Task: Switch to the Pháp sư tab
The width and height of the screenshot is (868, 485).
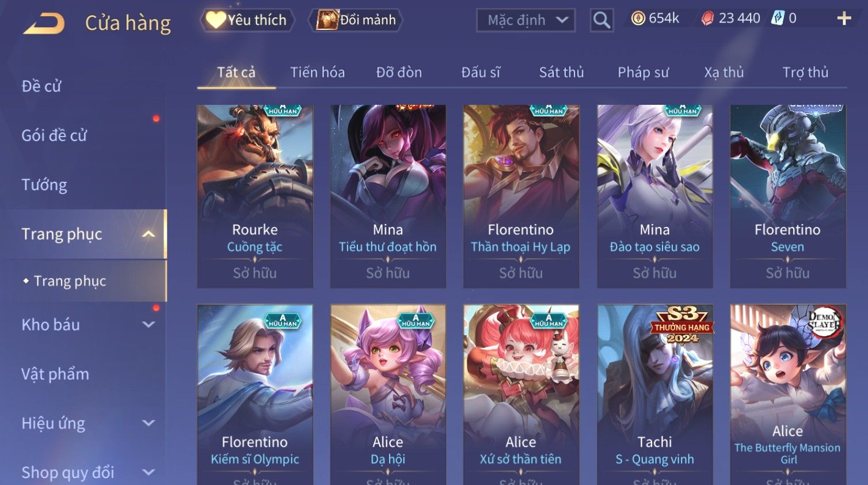Action: point(643,72)
